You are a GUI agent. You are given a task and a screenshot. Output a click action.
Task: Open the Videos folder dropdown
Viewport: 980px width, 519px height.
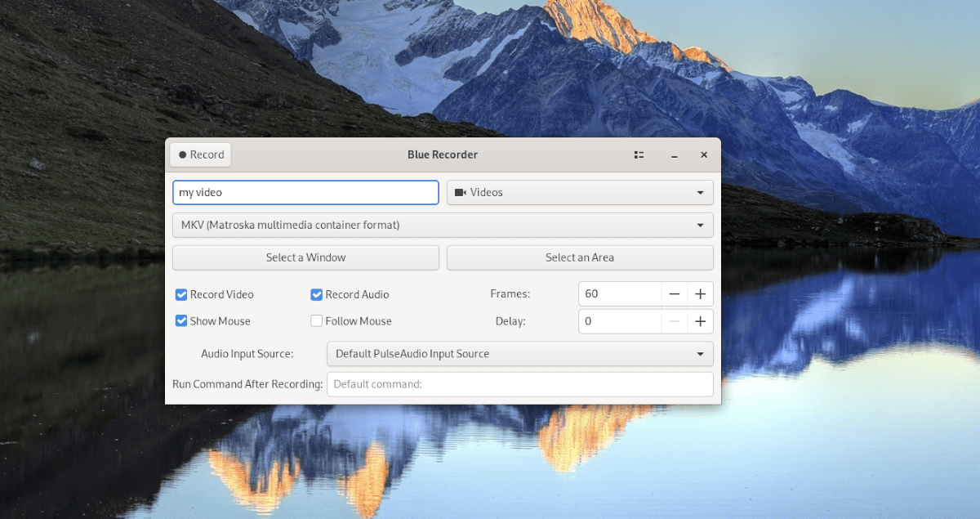[x=580, y=192]
